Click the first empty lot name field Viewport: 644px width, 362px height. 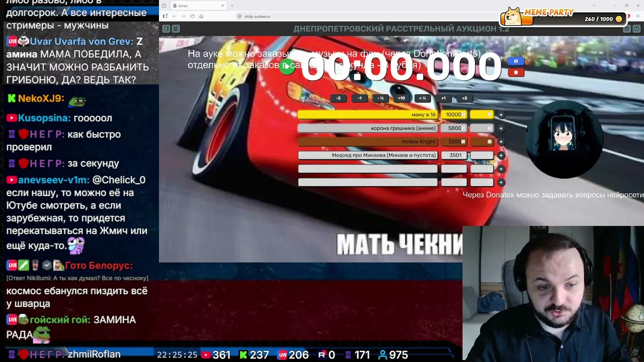(x=368, y=169)
